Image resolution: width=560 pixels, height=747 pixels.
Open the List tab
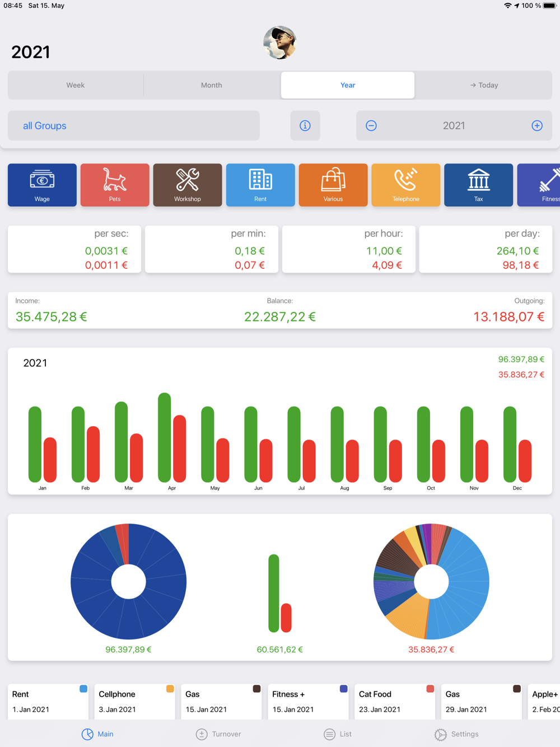(338, 734)
